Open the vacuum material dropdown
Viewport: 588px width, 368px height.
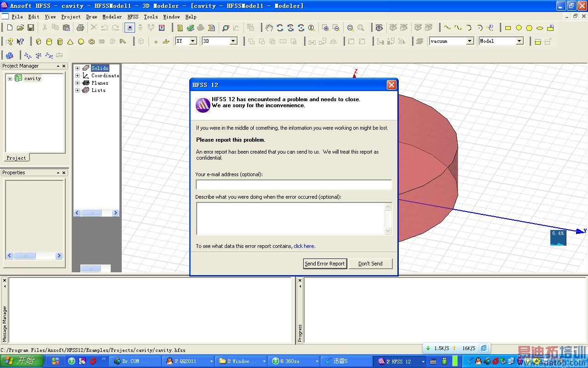coord(469,41)
